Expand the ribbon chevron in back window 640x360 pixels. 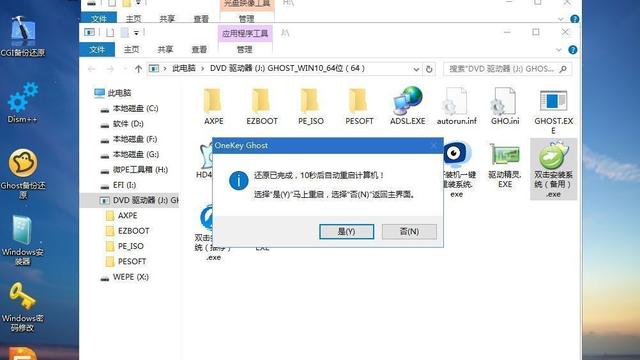[560, 19]
